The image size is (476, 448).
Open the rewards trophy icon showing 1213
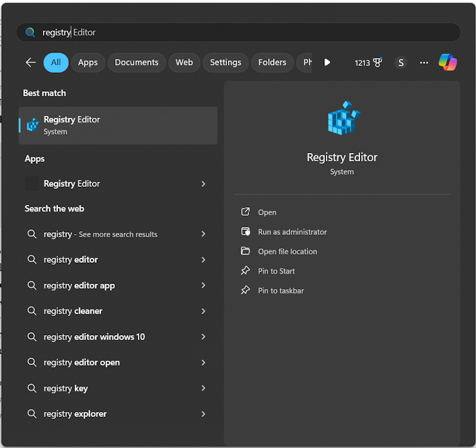pos(377,63)
